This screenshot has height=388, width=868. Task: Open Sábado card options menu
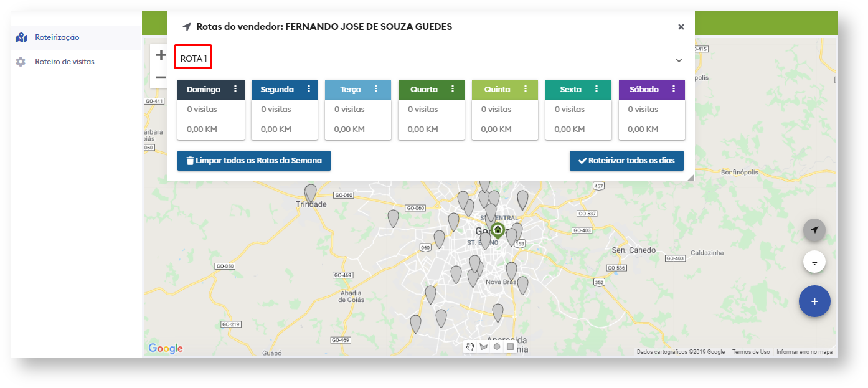674,89
